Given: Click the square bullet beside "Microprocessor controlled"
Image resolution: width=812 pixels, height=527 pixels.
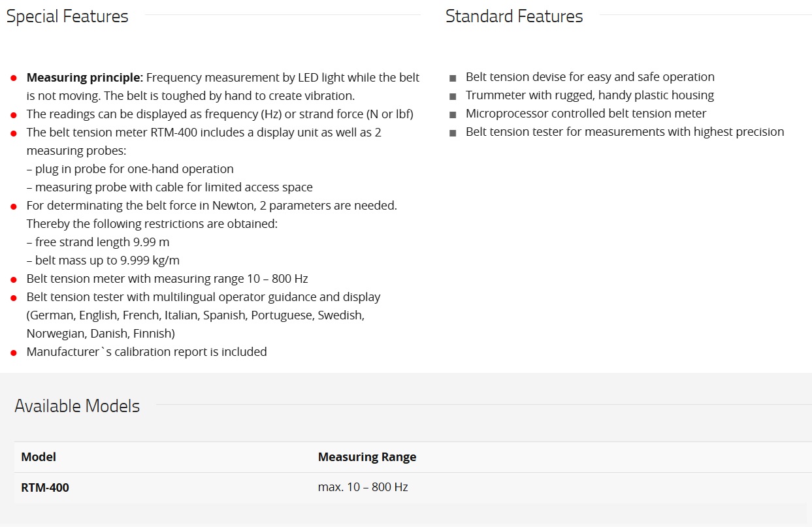Looking at the screenshot, I should (x=453, y=115).
